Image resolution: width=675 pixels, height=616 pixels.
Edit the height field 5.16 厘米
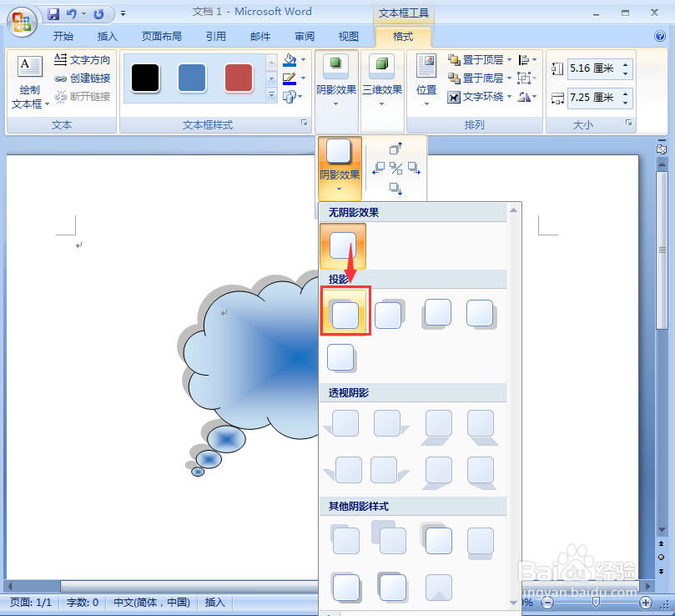(594, 68)
